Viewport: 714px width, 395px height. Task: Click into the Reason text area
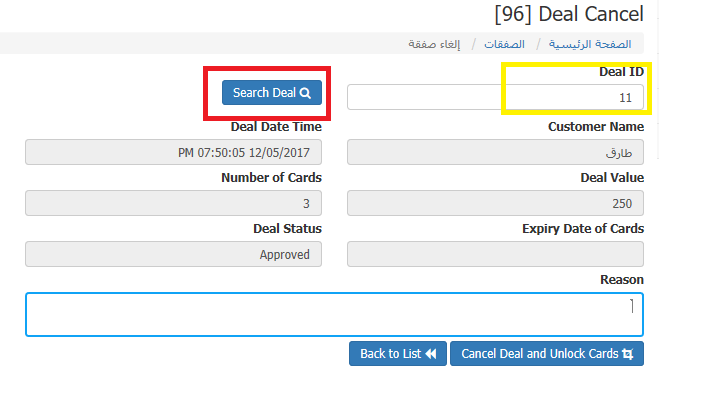click(334, 315)
